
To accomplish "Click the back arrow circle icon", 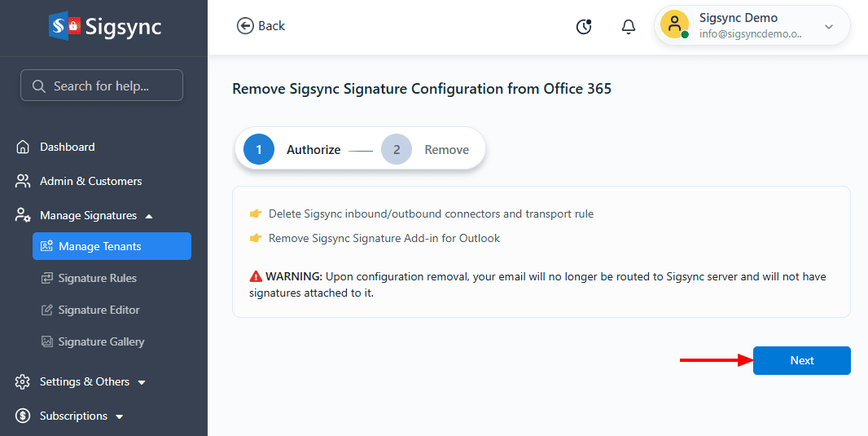I will [x=244, y=25].
